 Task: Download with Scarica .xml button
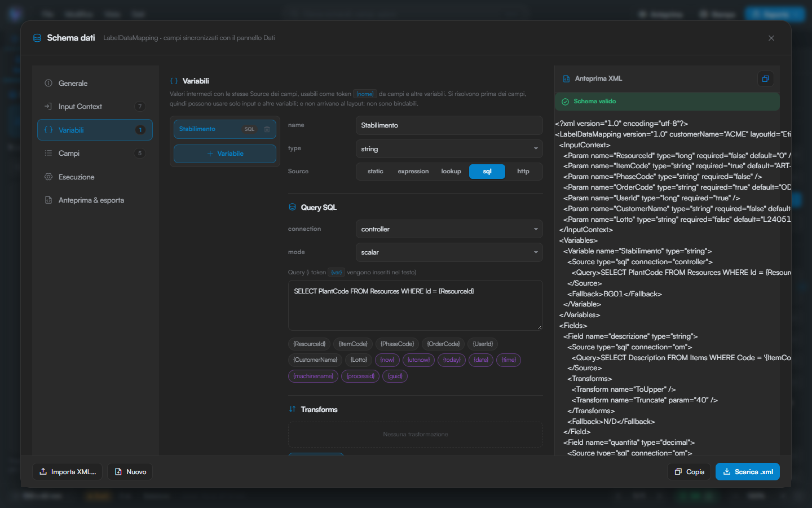(748, 472)
